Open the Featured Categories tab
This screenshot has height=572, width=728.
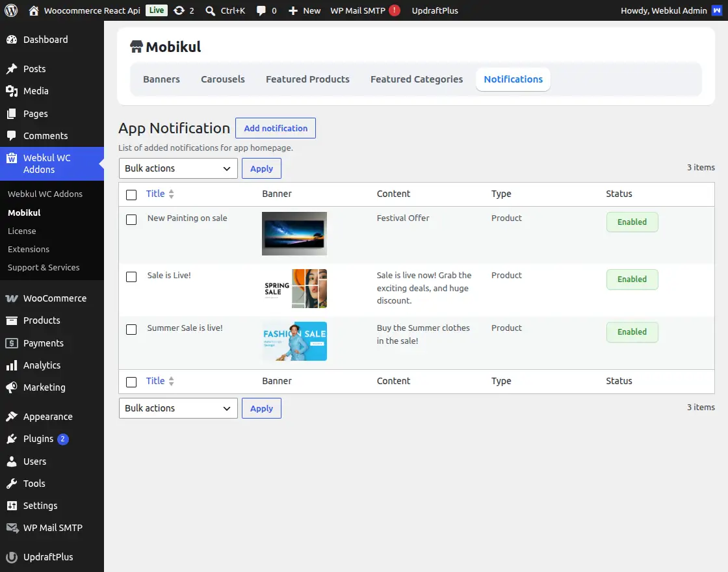[x=417, y=79]
